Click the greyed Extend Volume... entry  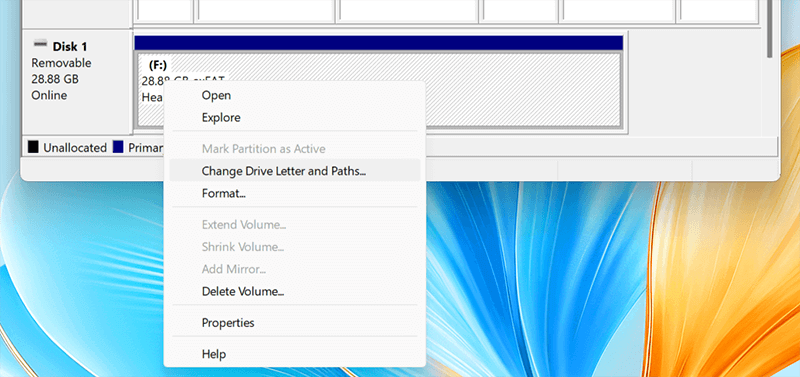(x=294, y=224)
